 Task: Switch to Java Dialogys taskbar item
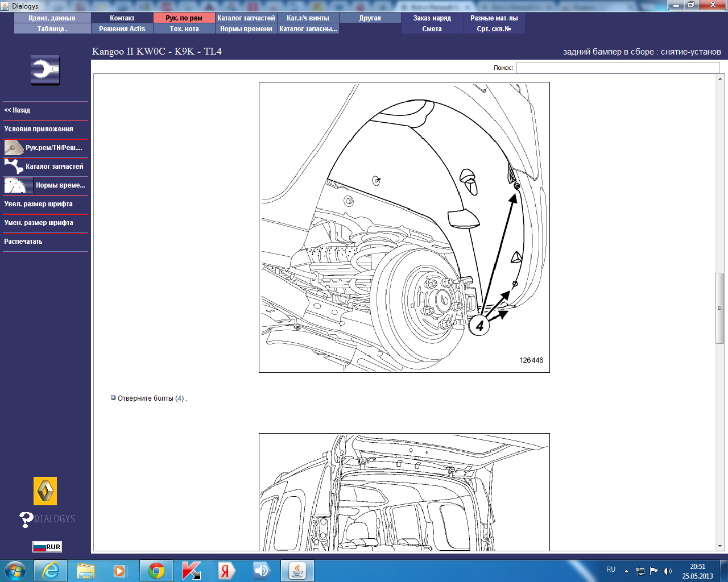(297, 571)
